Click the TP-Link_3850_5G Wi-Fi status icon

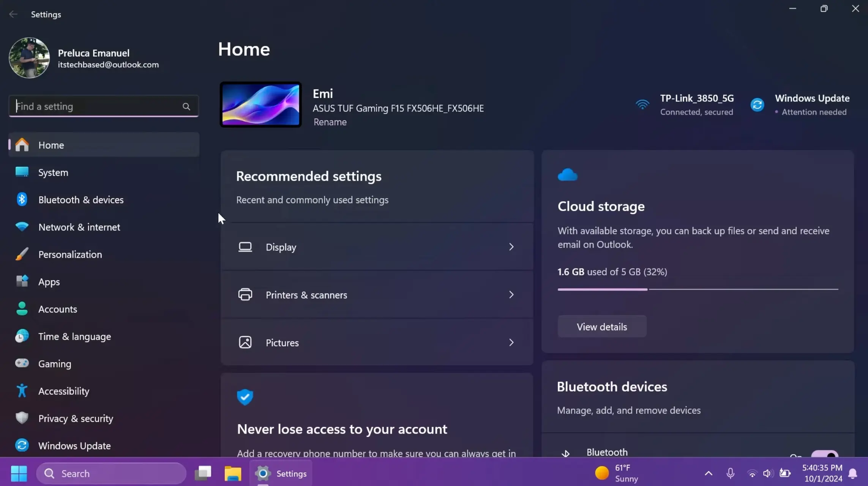[642, 104]
